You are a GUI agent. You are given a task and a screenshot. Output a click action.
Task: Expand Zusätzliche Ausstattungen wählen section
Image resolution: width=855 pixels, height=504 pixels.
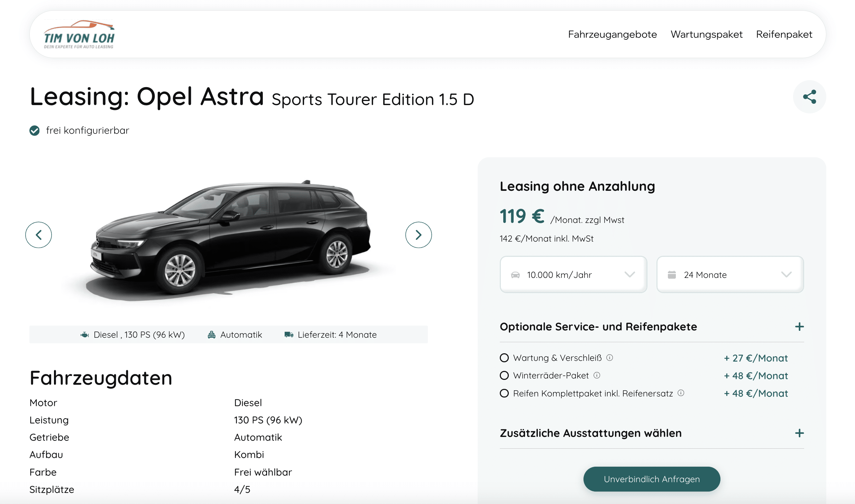click(799, 433)
